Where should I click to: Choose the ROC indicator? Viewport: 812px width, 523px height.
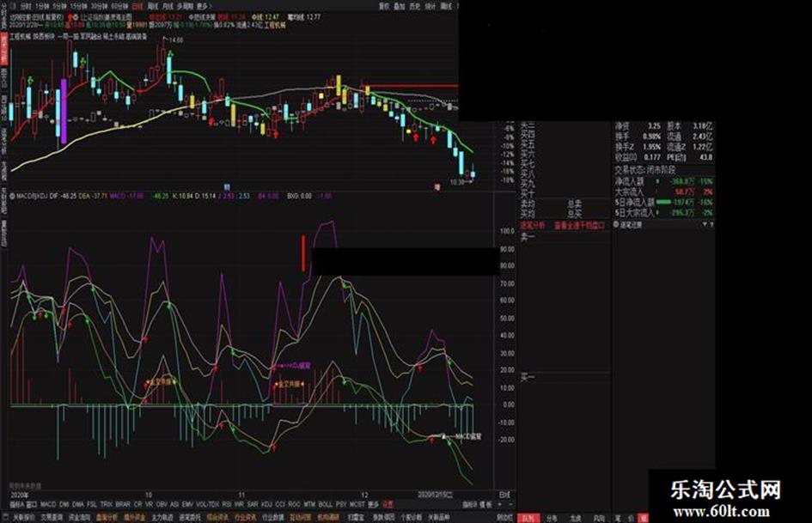[x=294, y=504]
